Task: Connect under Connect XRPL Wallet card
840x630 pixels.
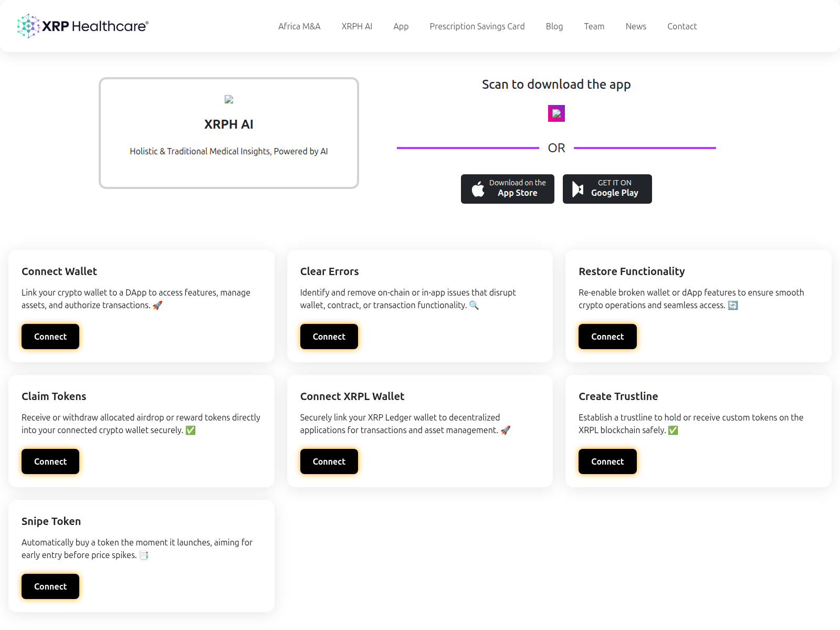Action: (329, 461)
